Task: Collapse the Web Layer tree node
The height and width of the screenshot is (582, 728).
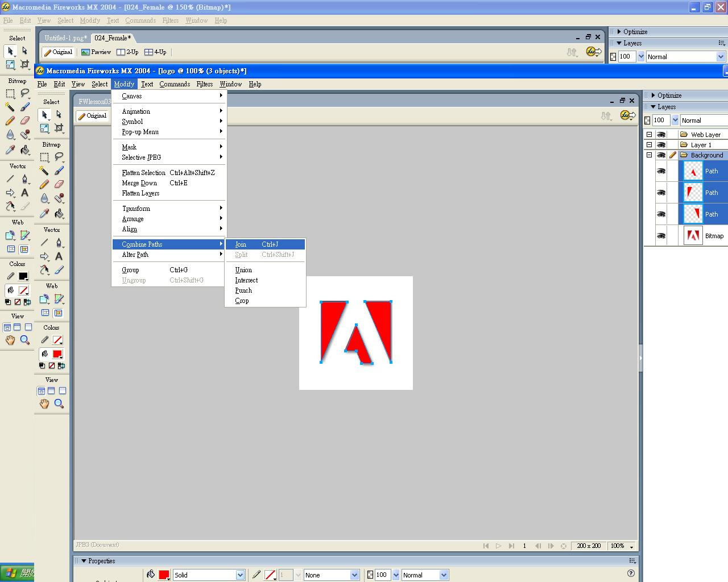Action: (x=649, y=135)
